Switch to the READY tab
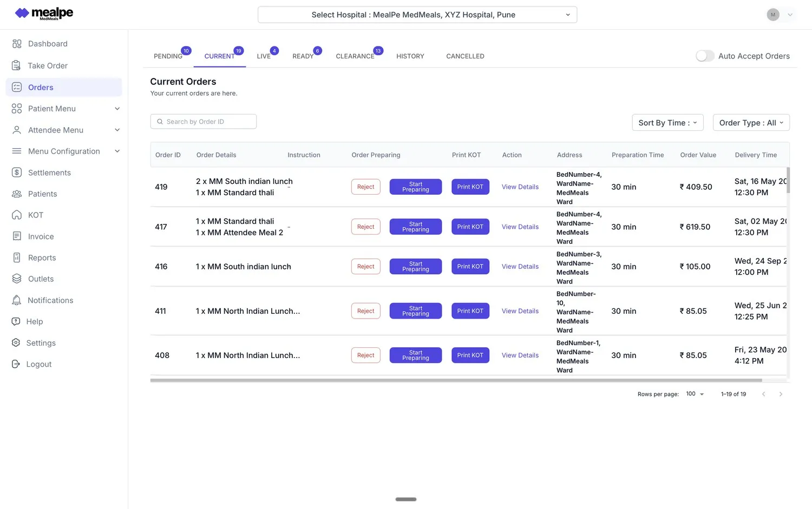This screenshot has width=812, height=509. point(303,56)
